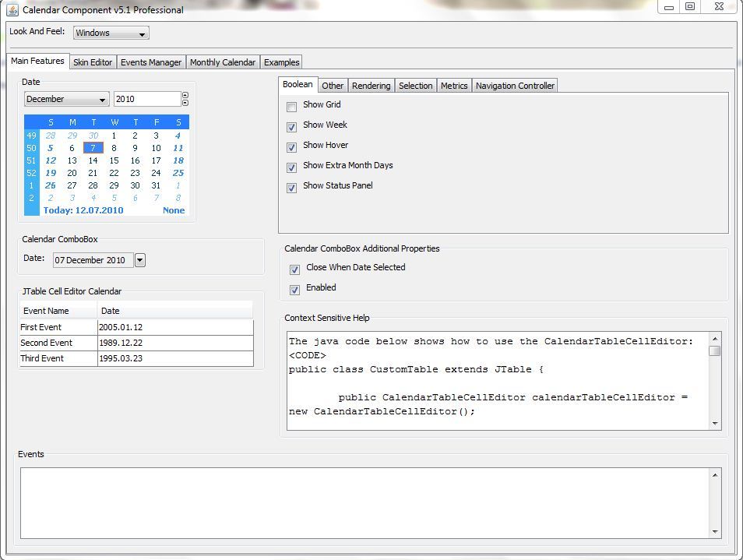Image resolution: width=743 pixels, height=560 pixels.
Task: Click the Java application icon in the title bar
Action: [x=12, y=9]
